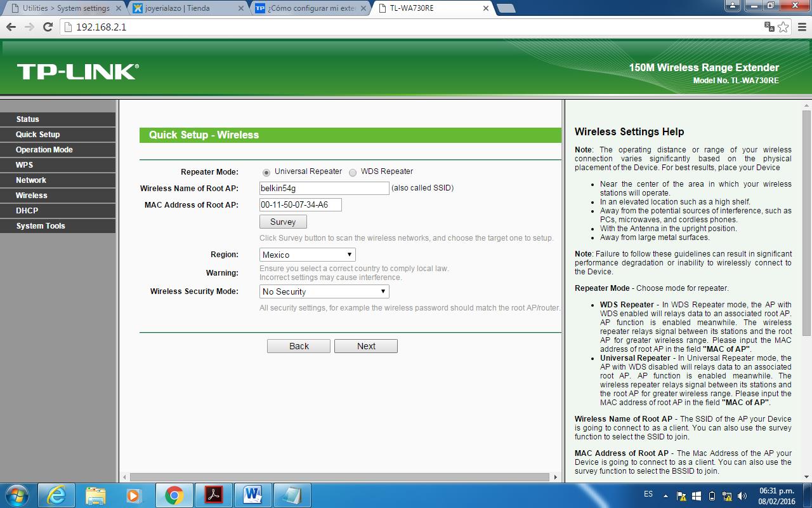
Task: Show hidden tray icons arrow
Action: pos(665,496)
